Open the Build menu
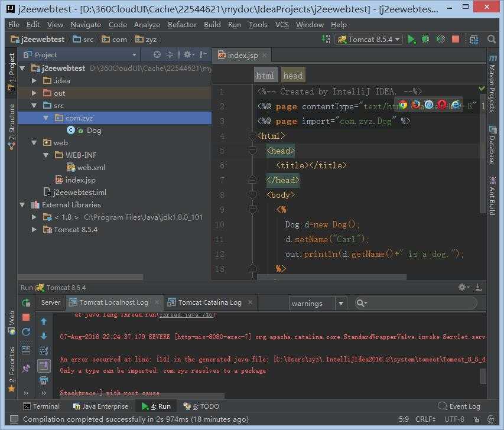Screen dimensions: 504x430 tap(212, 25)
